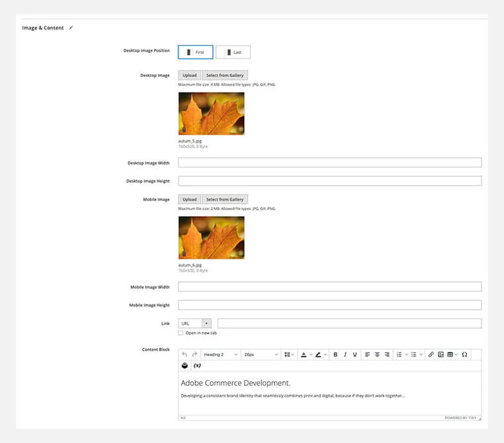Apply the text color tool
This screenshot has width=504, height=443.
coord(304,354)
